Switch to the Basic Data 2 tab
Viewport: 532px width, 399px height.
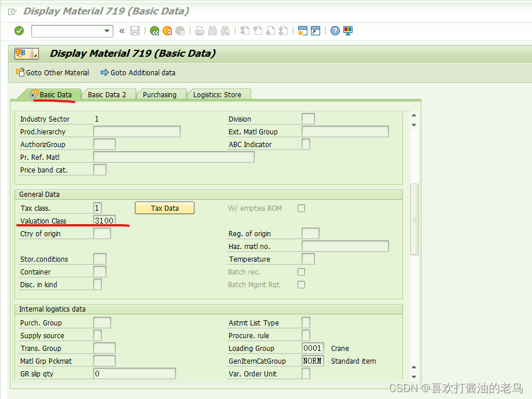click(x=107, y=94)
